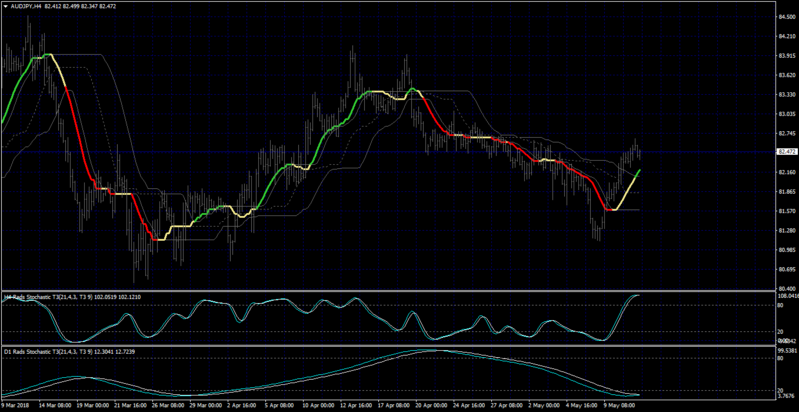Click the 80.695 price axis label
The height and width of the screenshot is (412, 799).
click(787, 270)
